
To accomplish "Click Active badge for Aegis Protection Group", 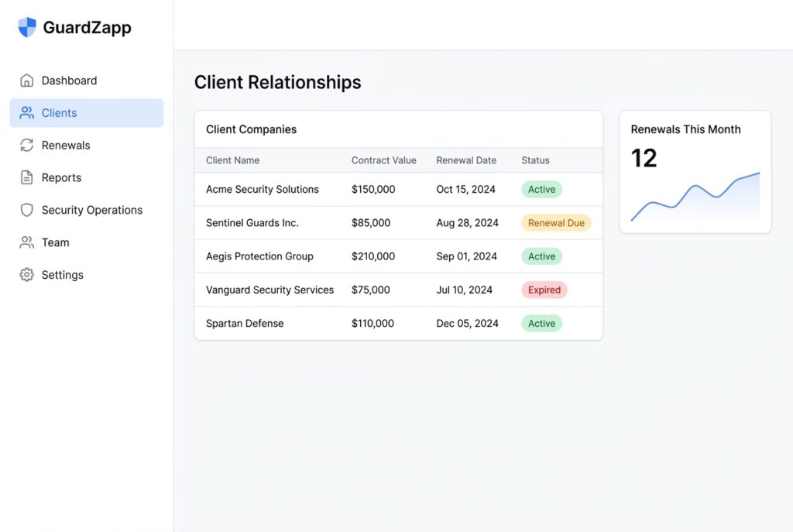I will click(541, 256).
